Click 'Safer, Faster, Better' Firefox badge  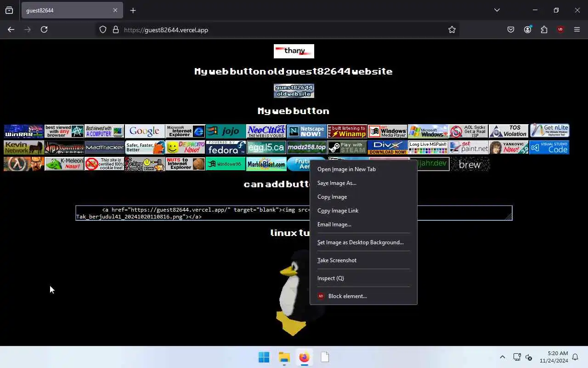coord(145,148)
